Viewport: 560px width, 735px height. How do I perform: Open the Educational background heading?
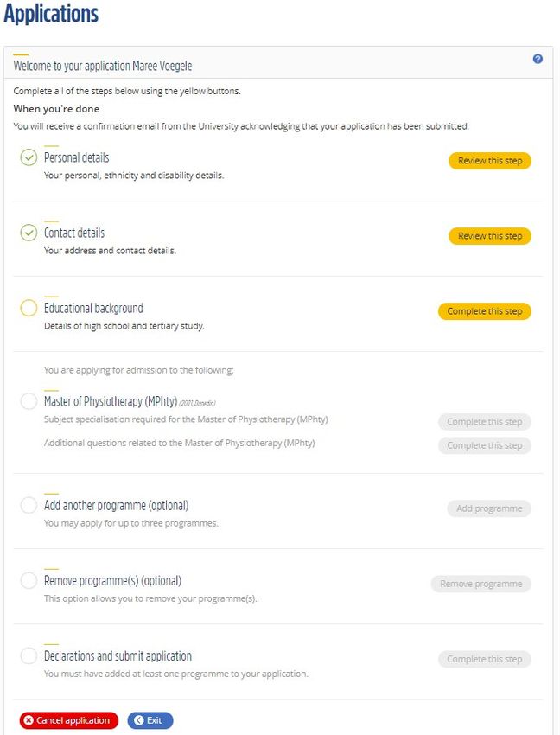[93, 308]
